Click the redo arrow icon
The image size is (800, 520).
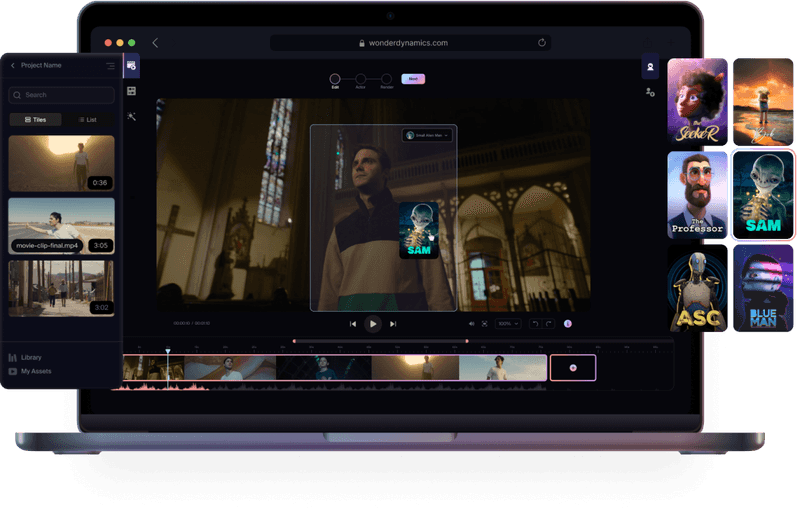click(x=548, y=324)
